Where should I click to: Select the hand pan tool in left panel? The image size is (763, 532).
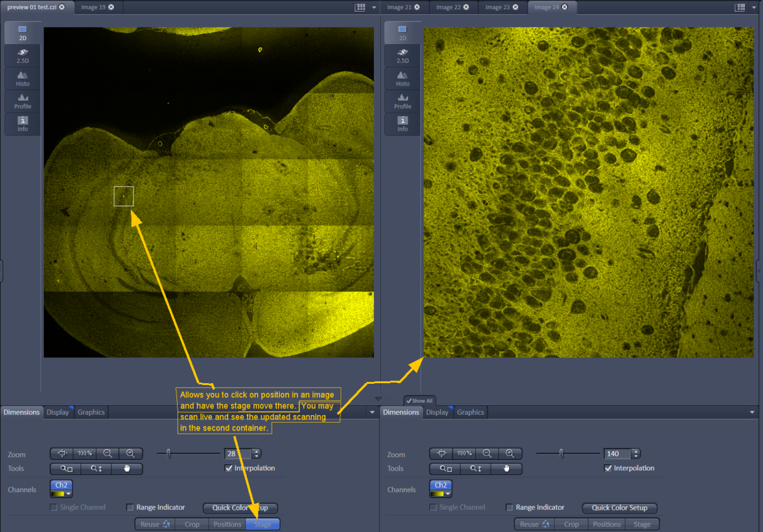[x=127, y=469]
